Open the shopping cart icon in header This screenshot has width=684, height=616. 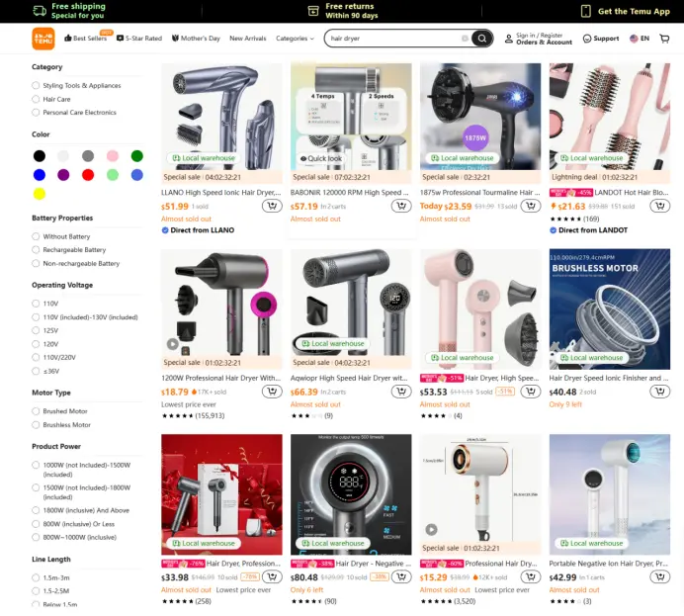[664, 39]
